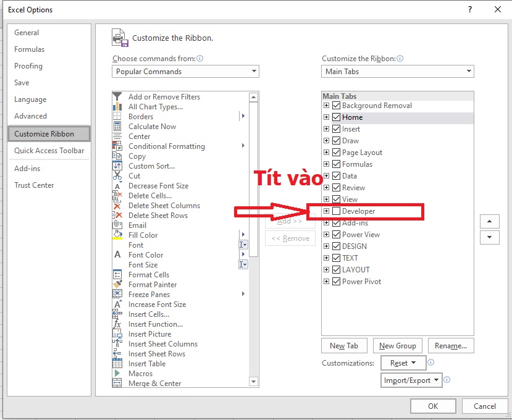
Task: Click the Cancel button
Action: pos(485,406)
